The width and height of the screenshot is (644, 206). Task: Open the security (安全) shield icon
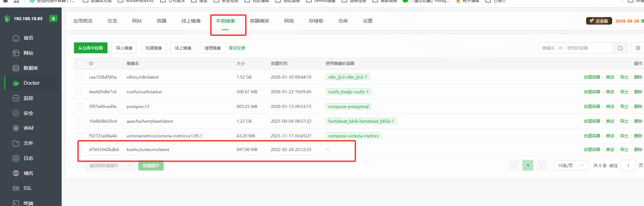click(16, 113)
